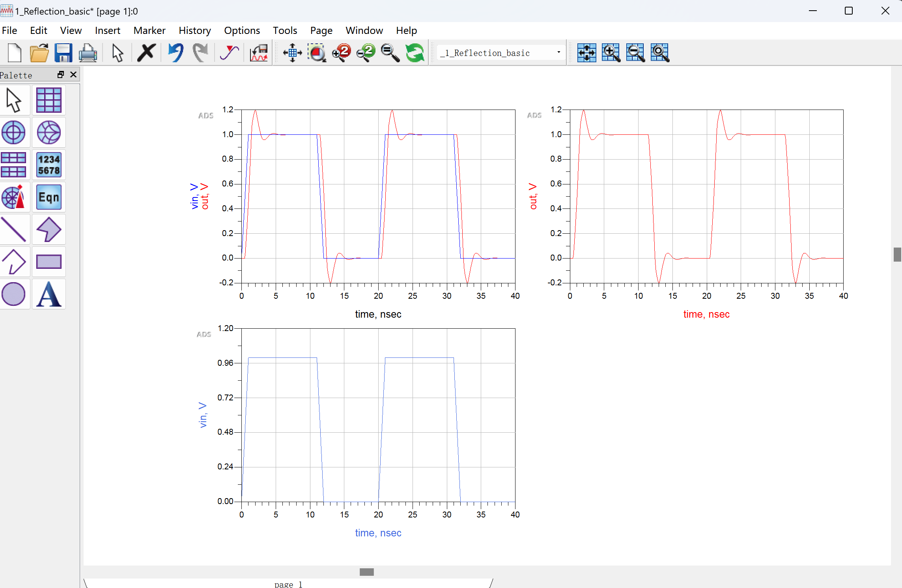Open the Options menu

(x=242, y=30)
